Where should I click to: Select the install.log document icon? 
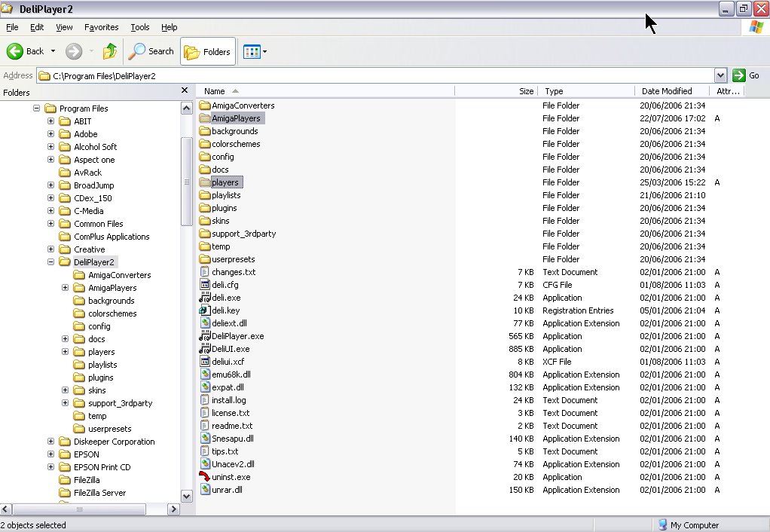pos(205,400)
